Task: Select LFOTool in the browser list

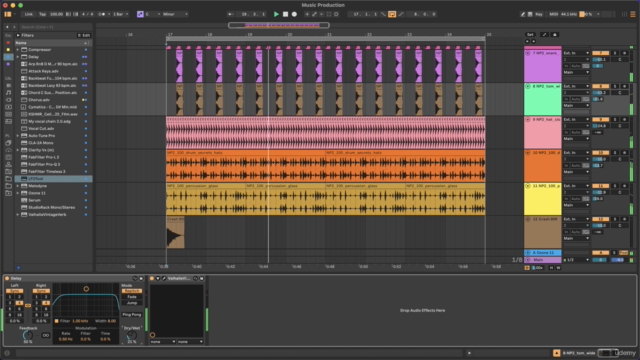Action: [x=53, y=179]
